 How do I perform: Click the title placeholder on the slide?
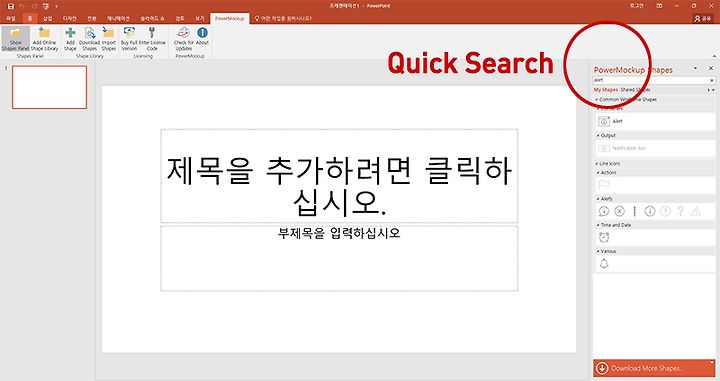[x=339, y=176]
